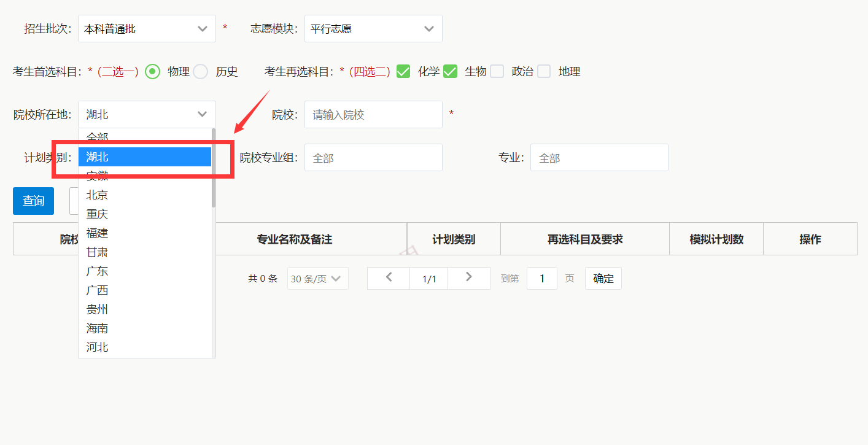Uncheck the 化学 checkbox
The height and width of the screenshot is (445, 868).
click(x=403, y=71)
